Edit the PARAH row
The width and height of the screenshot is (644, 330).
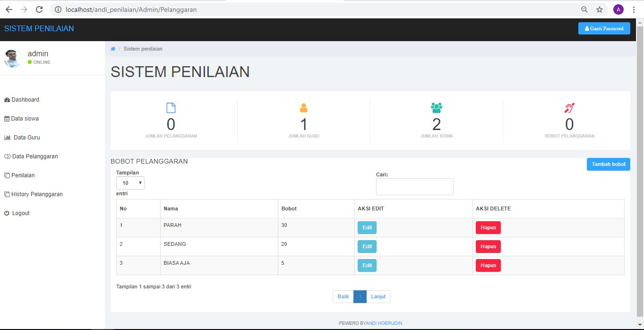coord(367,227)
